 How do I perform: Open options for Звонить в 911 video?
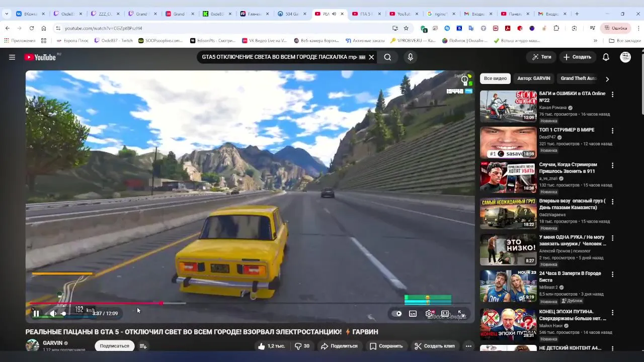(612, 165)
